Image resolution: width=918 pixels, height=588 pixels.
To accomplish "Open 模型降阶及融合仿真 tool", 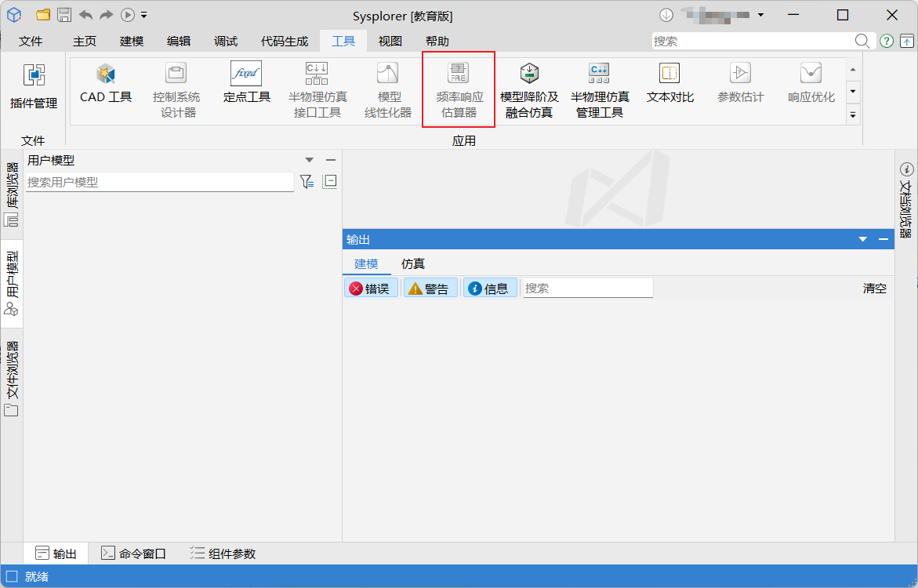I will pos(529,90).
